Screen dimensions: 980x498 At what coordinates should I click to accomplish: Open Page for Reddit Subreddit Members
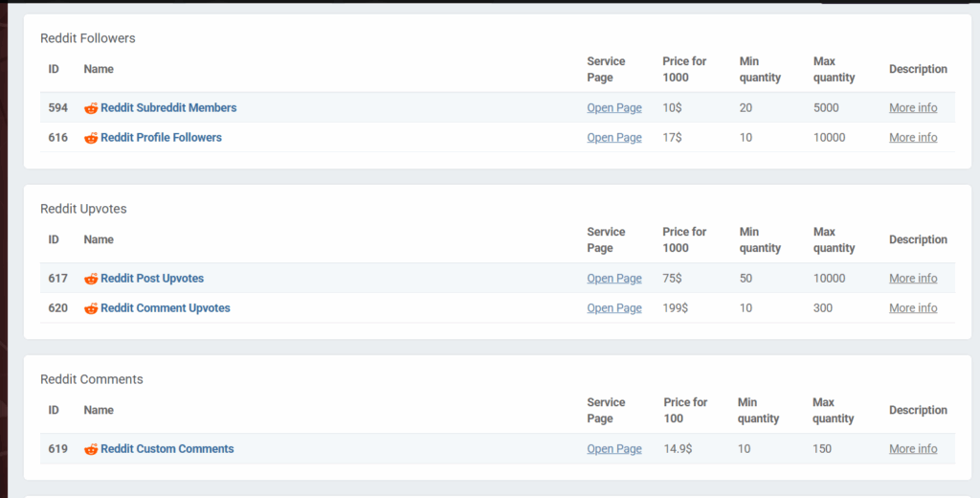point(614,108)
